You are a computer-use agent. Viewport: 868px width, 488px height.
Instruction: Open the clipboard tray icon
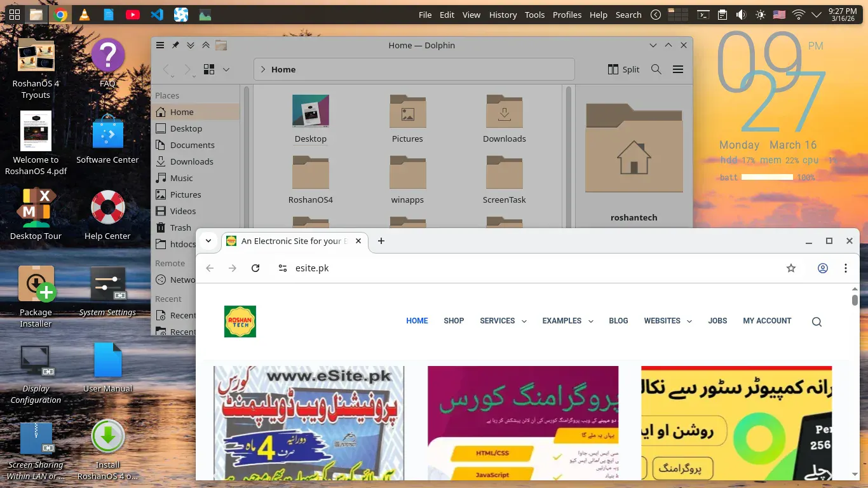point(722,15)
